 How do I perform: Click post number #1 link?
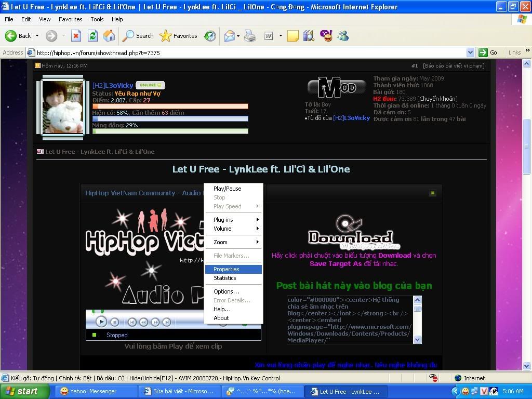pyautogui.click(x=415, y=66)
